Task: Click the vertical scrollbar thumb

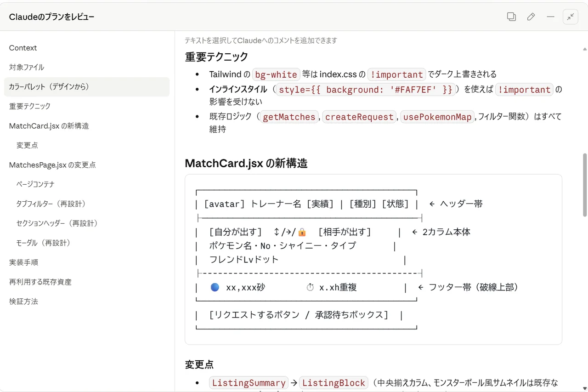Action: [x=585, y=185]
